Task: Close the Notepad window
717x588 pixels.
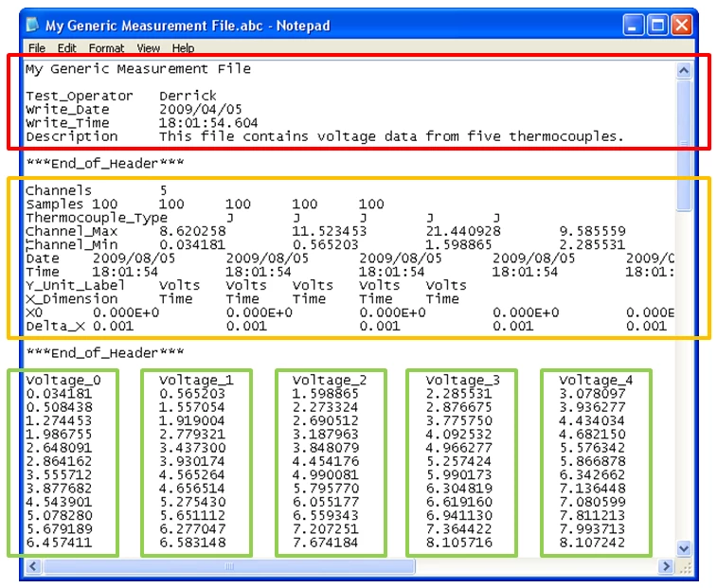Action: pos(682,25)
